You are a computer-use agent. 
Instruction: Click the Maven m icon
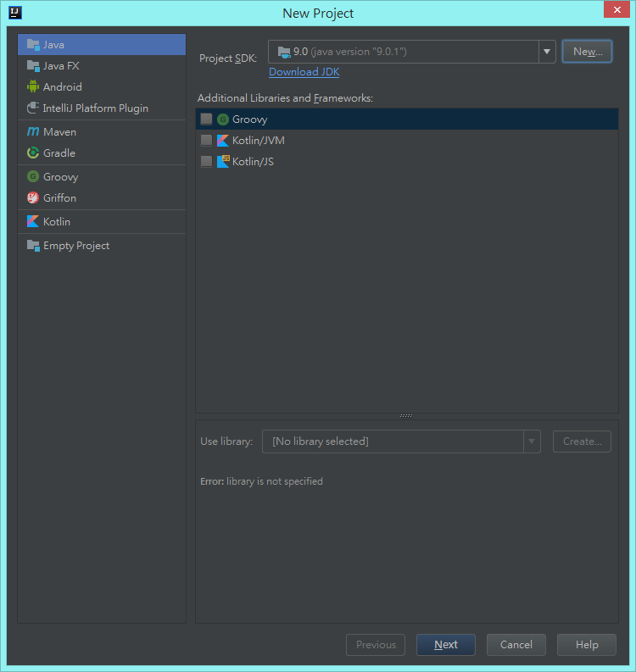click(x=33, y=131)
